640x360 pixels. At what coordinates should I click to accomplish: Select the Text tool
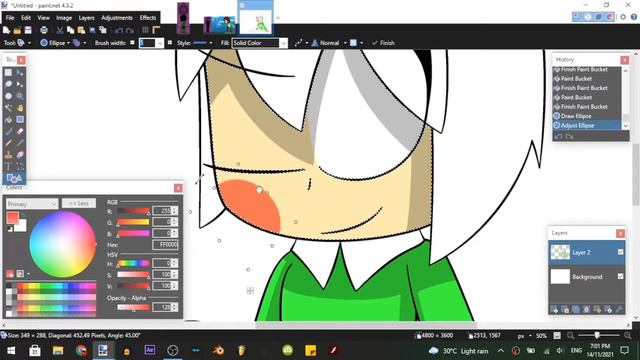pyautogui.click(x=9, y=167)
